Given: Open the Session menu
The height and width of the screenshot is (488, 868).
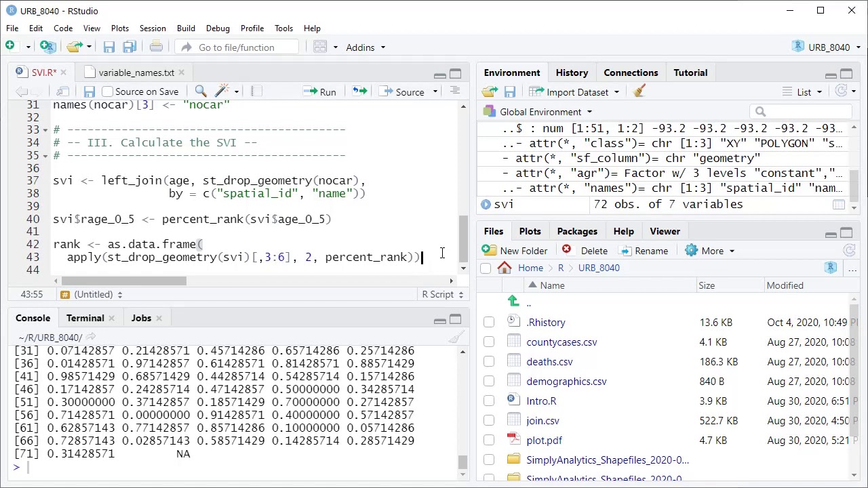Looking at the screenshot, I should point(153,28).
